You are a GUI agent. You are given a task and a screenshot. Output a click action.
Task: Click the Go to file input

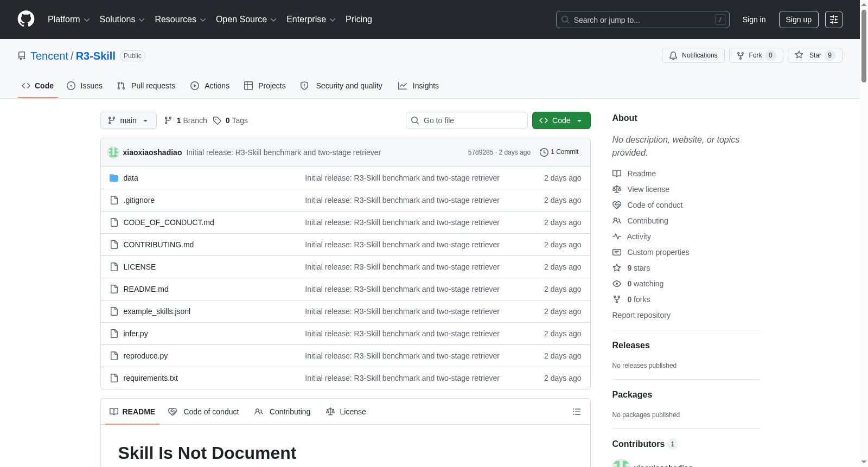(467, 120)
